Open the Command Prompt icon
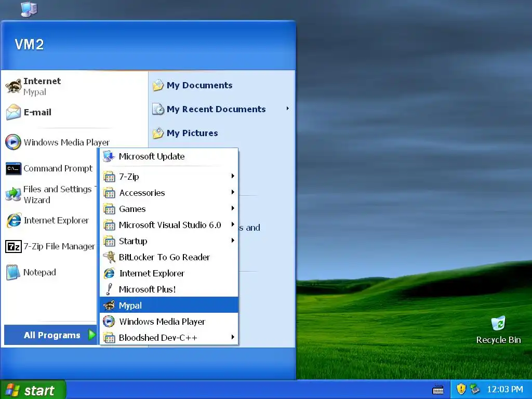Screen dimensions: 532x399 (13, 169)
